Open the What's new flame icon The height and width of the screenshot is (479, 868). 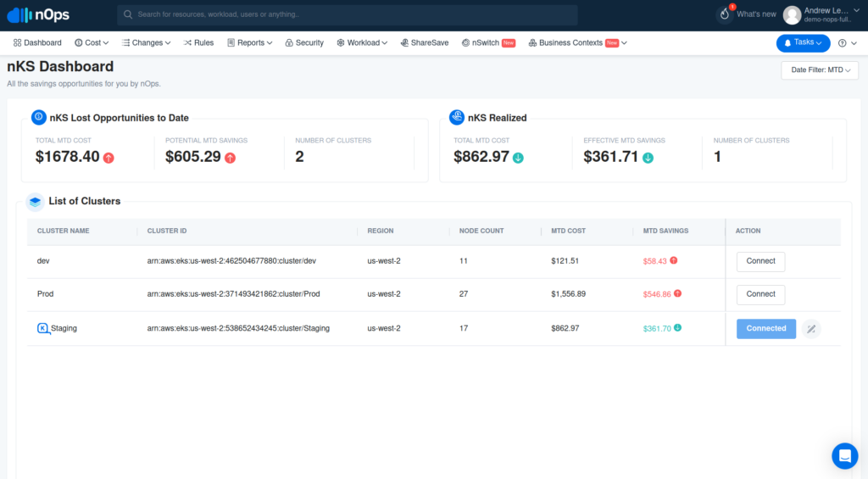[x=725, y=14]
